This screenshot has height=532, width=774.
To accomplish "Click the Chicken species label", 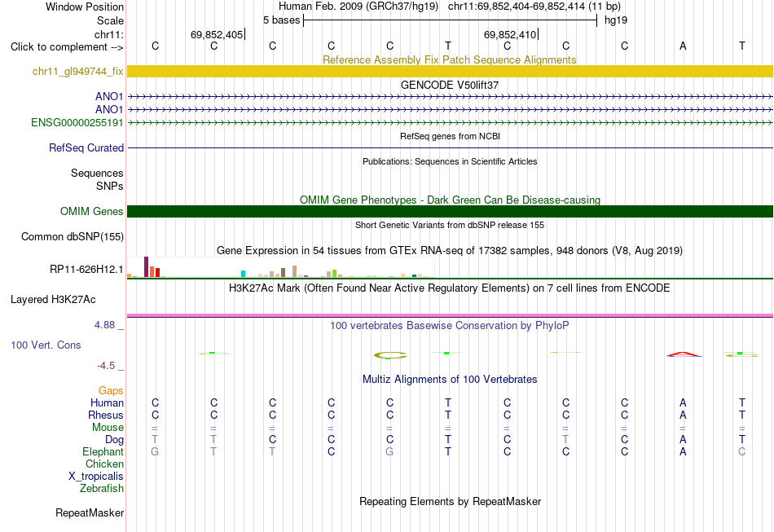I will tap(104, 464).
